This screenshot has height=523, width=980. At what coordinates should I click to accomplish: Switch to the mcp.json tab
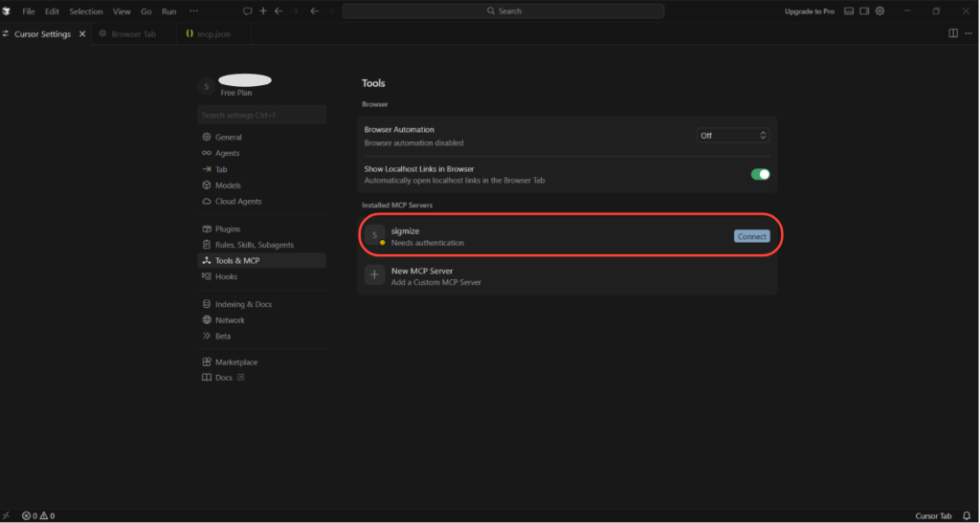click(214, 33)
